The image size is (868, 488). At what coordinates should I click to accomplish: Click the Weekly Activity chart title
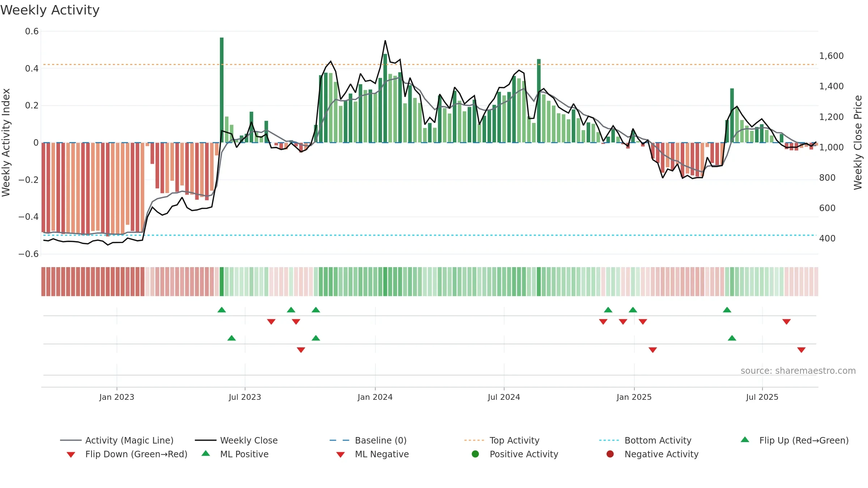(50, 10)
